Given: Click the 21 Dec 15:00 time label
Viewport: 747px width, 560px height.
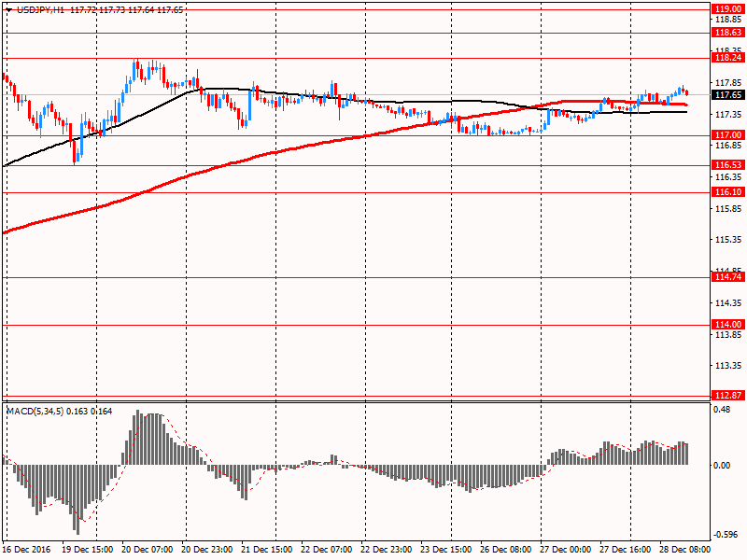Looking at the screenshot, I should (267, 549).
